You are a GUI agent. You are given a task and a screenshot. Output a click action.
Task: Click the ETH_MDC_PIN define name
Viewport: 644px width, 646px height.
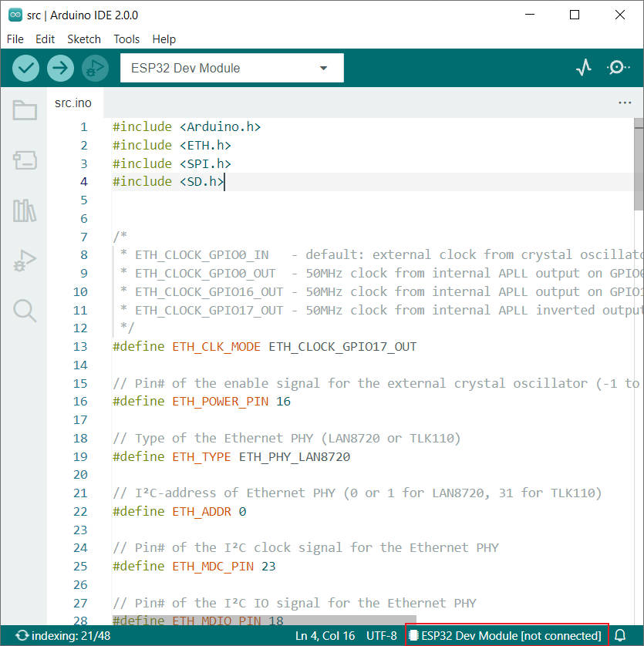tap(212, 567)
